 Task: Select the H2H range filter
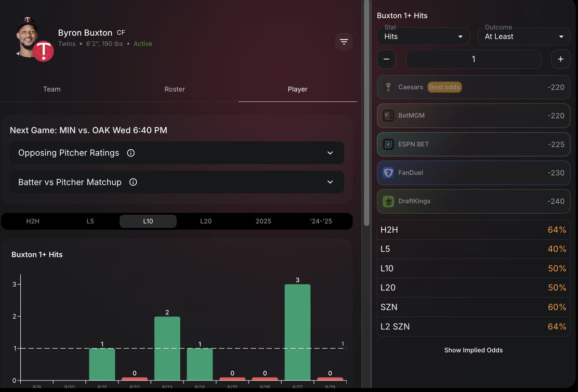pos(33,221)
